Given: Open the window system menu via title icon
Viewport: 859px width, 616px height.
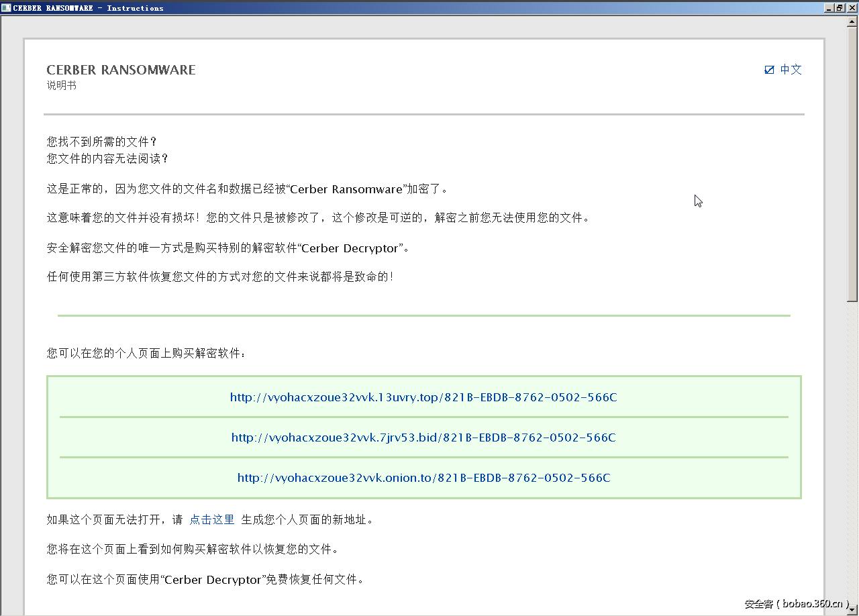Looking at the screenshot, I should 7,7.
